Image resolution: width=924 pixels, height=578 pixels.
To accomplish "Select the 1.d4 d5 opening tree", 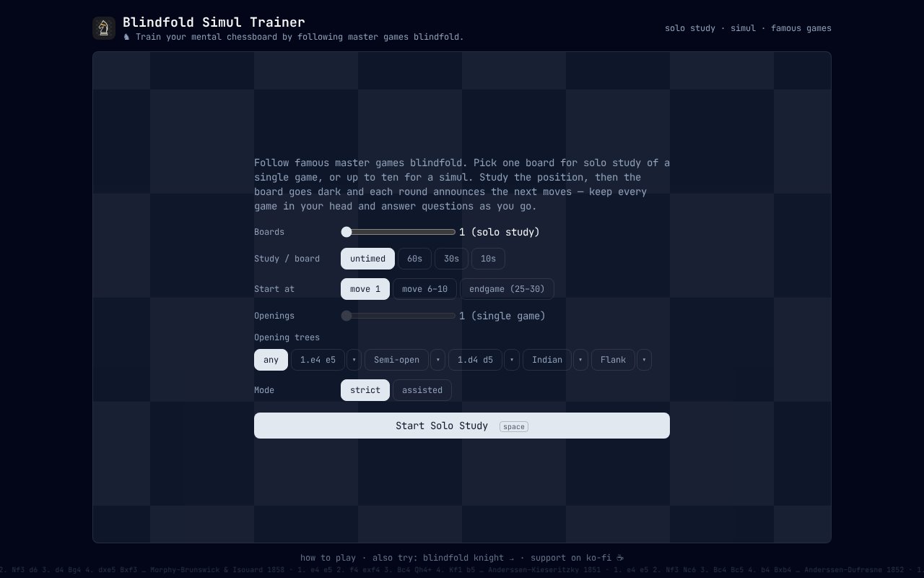I will click(x=475, y=360).
